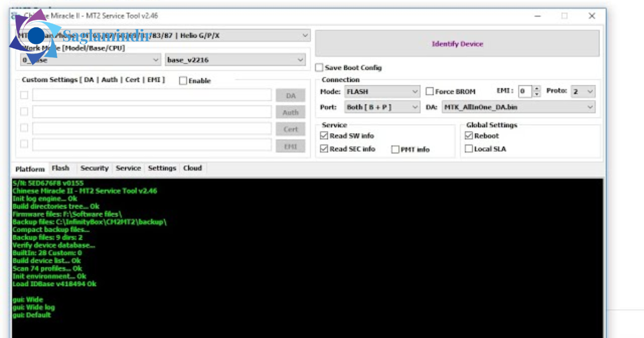Expand the Proto dropdown
644x338 pixels.
point(583,92)
